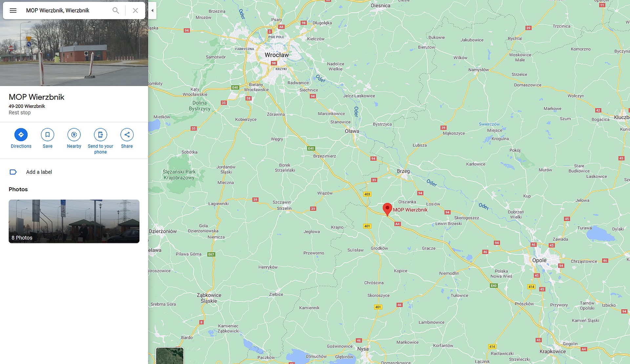Save MOP Wierzbnik place
Image resolution: width=630 pixels, height=364 pixels.
click(x=48, y=134)
